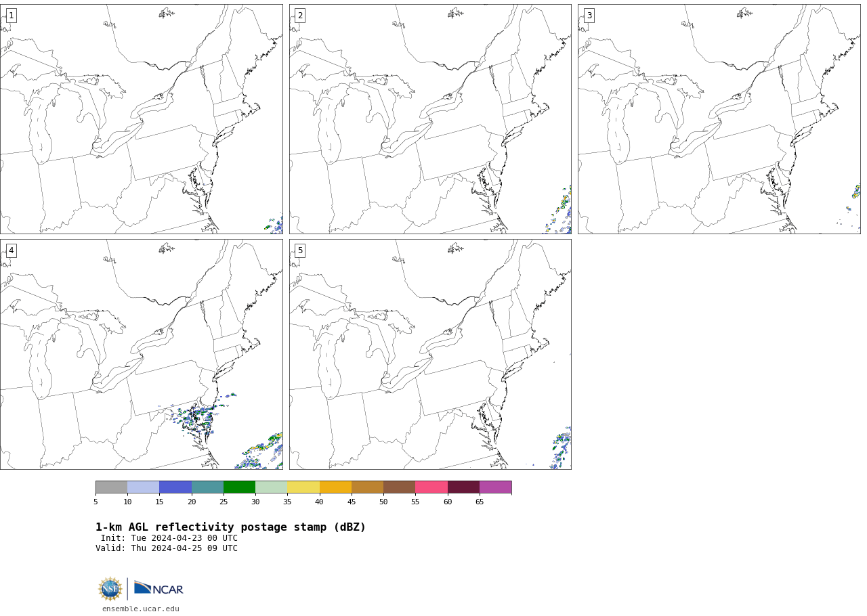Click offshore reflectivity echoes in panel 5
The image size is (867, 616).
[x=561, y=447]
